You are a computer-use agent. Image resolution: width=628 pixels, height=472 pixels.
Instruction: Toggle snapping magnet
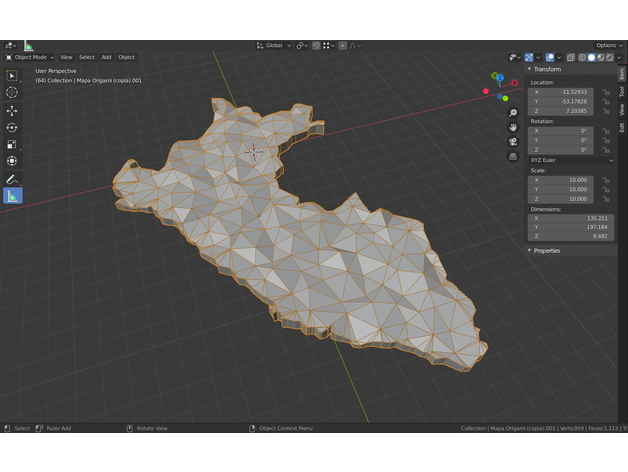pyautogui.click(x=316, y=46)
